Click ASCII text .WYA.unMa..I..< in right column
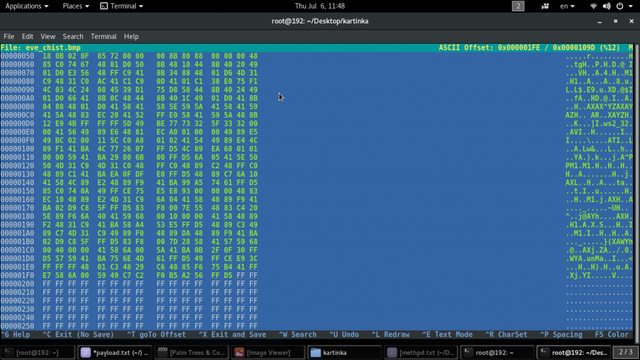Image resolution: width=640 pixels, height=360 pixels. [x=599, y=259]
